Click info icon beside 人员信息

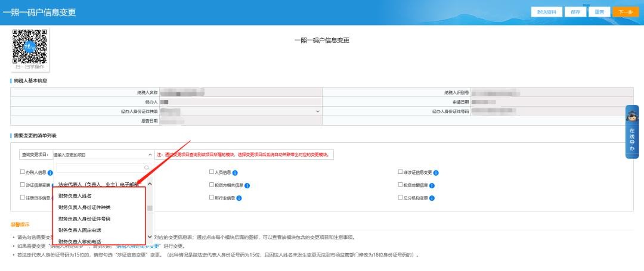click(235, 173)
